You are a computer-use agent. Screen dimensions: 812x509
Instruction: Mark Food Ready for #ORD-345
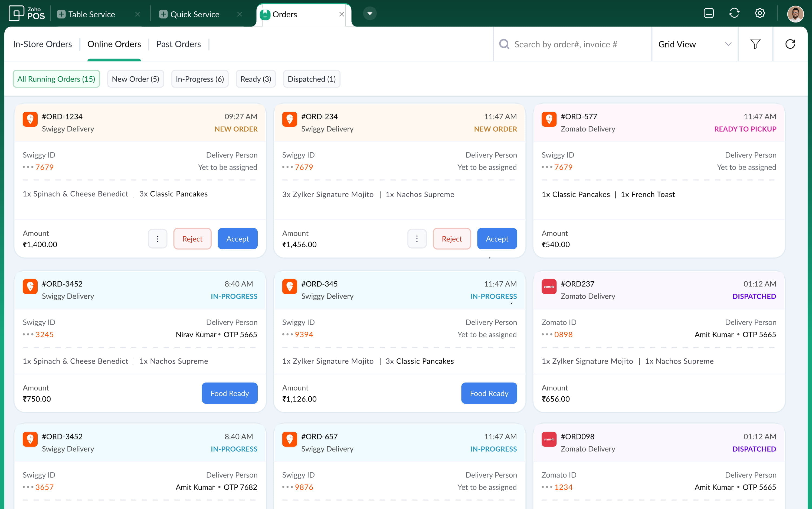[489, 393]
